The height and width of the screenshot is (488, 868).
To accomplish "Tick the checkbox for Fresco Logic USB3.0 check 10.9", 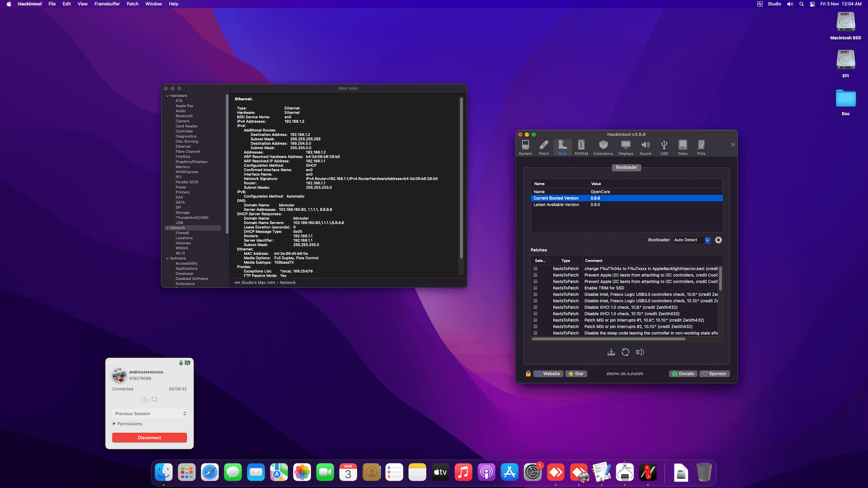I will pyautogui.click(x=535, y=294).
